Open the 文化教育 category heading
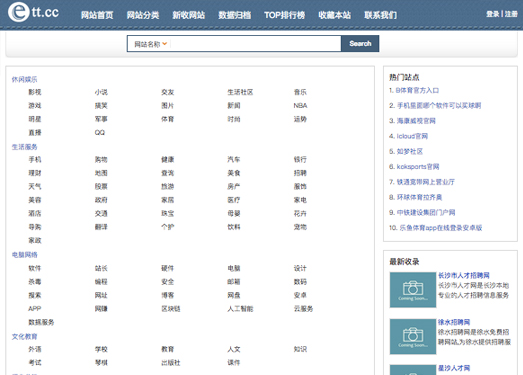The width and height of the screenshot is (523, 375). point(24,337)
